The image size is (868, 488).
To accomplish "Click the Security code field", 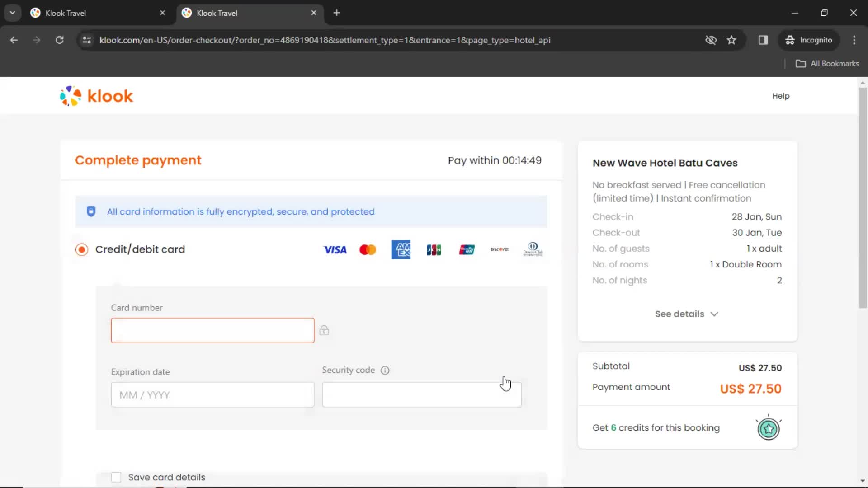I will pyautogui.click(x=421, y=394).
